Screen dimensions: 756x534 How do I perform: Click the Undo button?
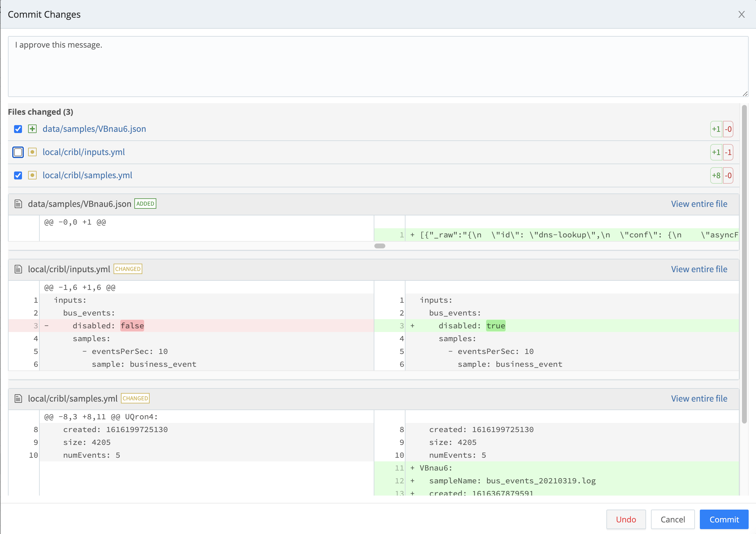(x=626, y=519)
